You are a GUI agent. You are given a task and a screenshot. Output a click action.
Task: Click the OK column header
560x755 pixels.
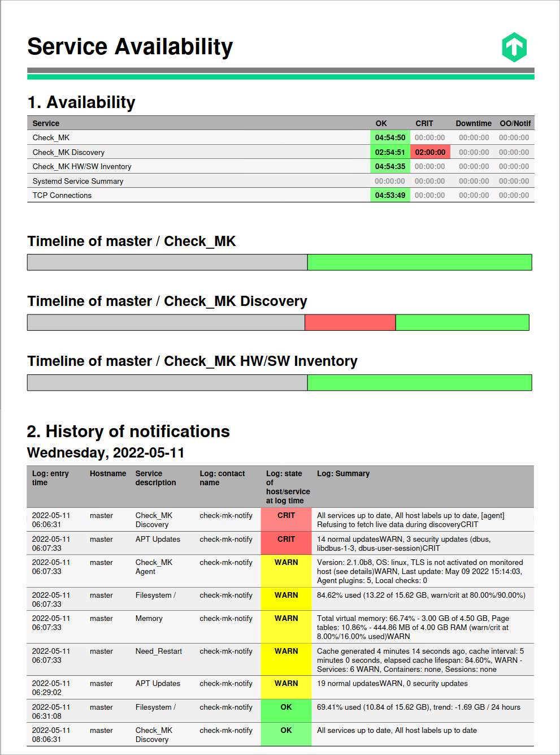pos(381,123)
